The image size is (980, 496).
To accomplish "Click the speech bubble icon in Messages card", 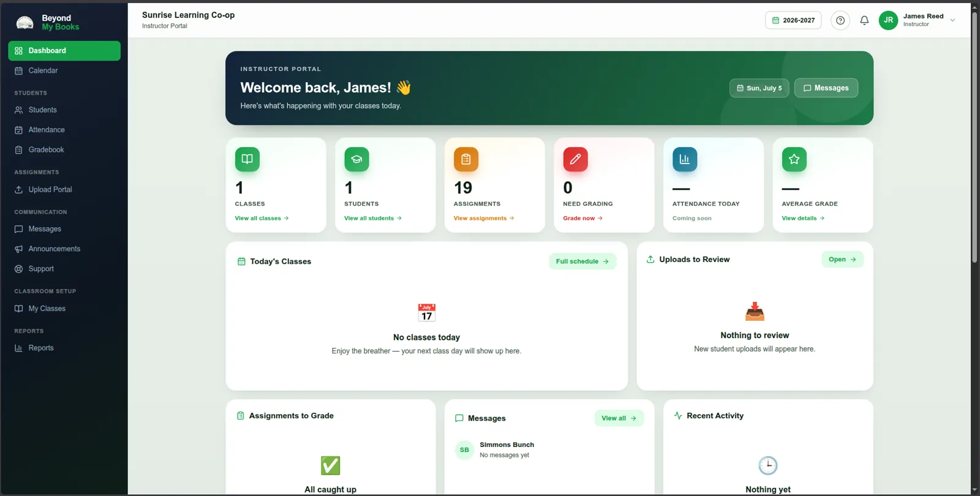I will point(459,418).
